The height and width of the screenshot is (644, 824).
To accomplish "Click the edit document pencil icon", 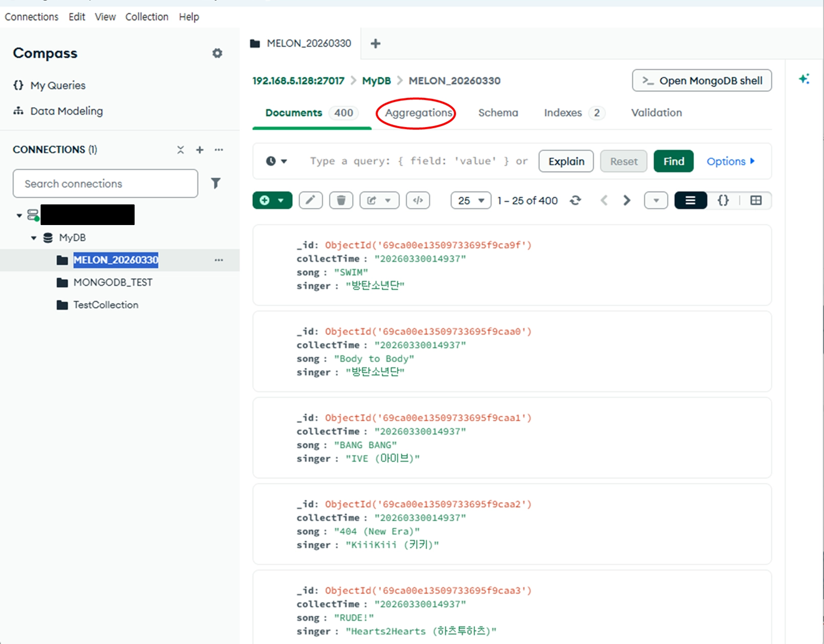I will [x=310, y=200].
